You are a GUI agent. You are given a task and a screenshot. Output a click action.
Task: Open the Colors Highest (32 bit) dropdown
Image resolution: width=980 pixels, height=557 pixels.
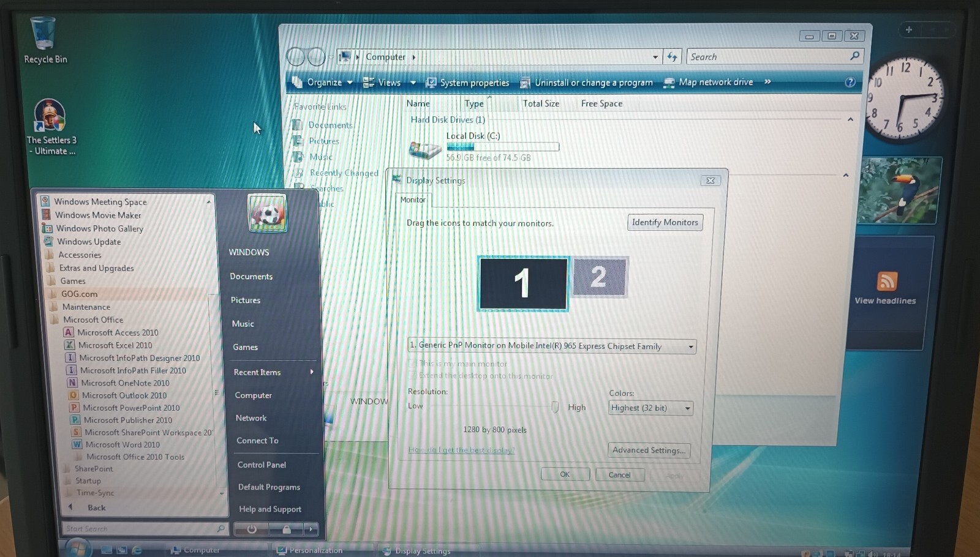pyautogui.click(x=651, y=408)
